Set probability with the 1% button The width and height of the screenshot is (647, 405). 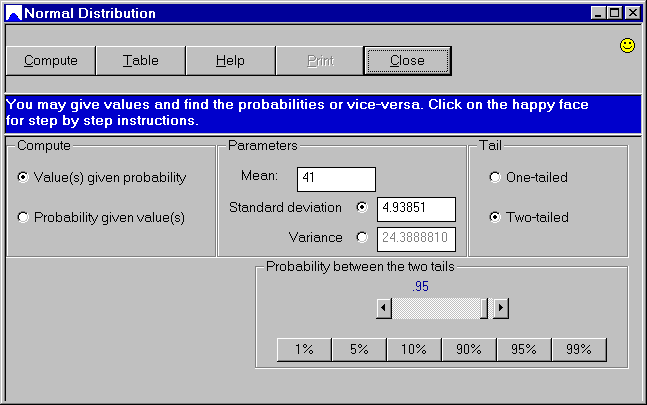(304, 349)
